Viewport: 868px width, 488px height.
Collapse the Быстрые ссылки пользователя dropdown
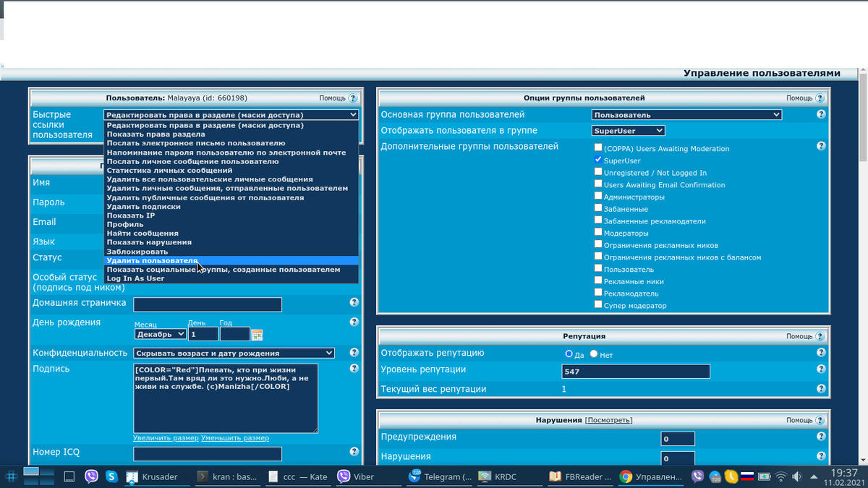(231, 114)
